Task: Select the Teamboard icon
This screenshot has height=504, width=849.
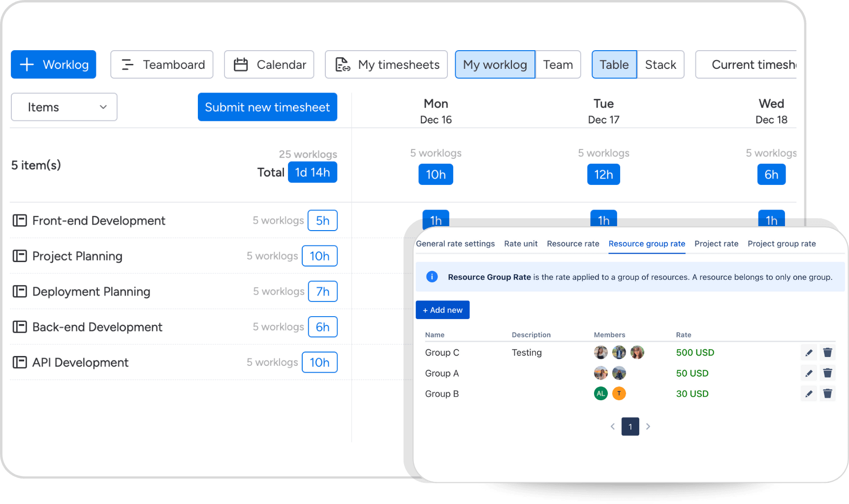Action: (127, 64)
